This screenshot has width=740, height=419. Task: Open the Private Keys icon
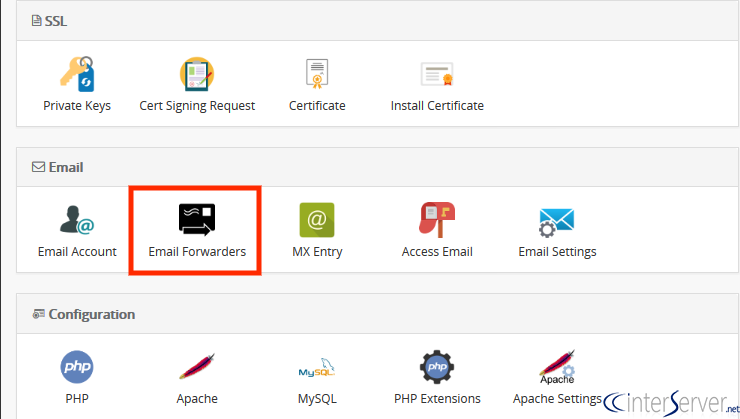click(77, 75)
